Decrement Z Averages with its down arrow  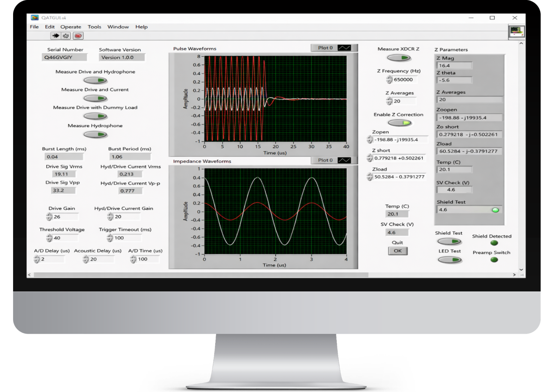pyautogui.click(x=390, y=103)
